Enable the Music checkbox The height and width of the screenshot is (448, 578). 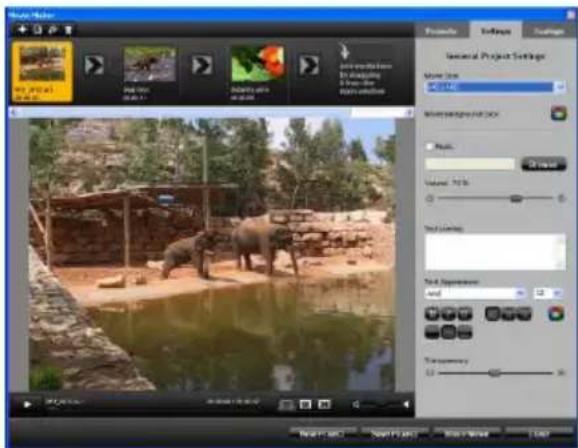429,146
